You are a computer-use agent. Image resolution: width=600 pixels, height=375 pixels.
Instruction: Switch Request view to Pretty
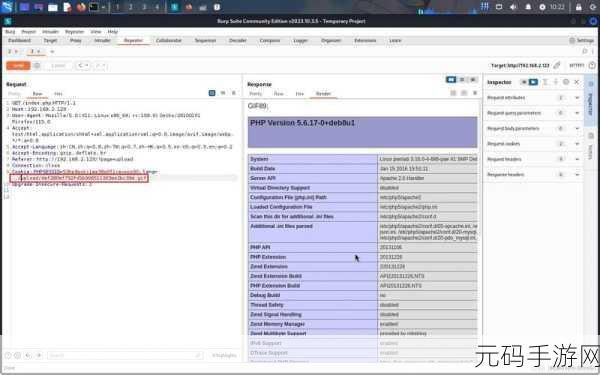[14, 94]
